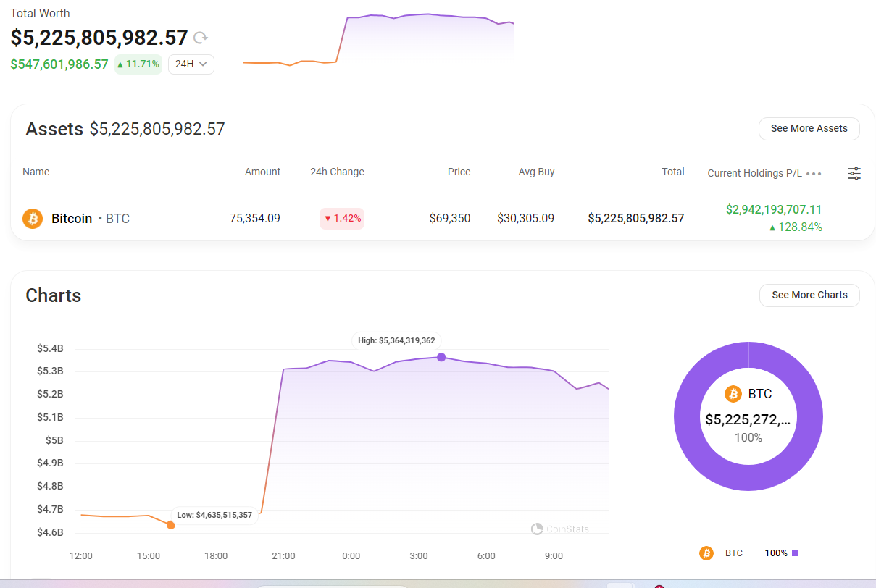Click the CoinStats watermark logo on the chart
The height and width of the screenshot is (588, 876).
pos(537,529)
